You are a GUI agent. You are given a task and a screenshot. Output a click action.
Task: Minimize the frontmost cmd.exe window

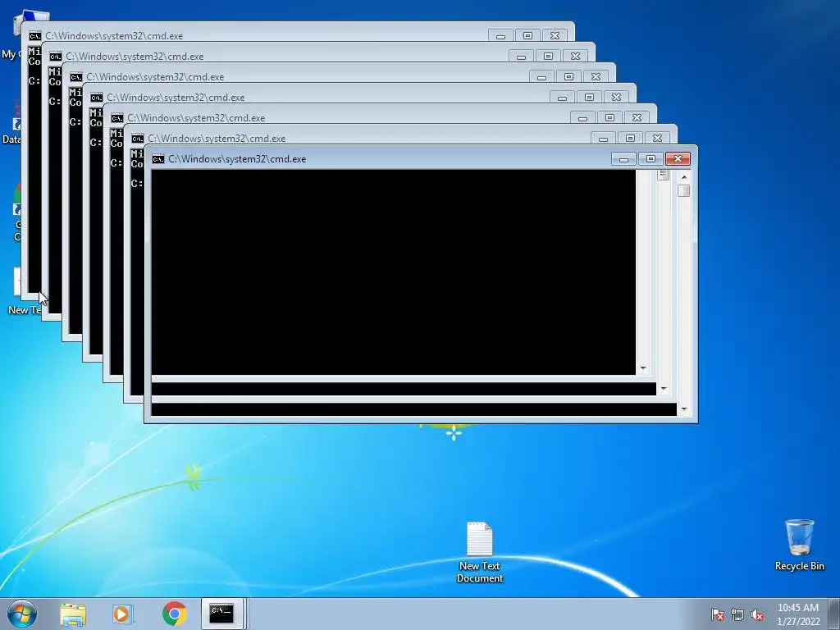tap(623, 159)
